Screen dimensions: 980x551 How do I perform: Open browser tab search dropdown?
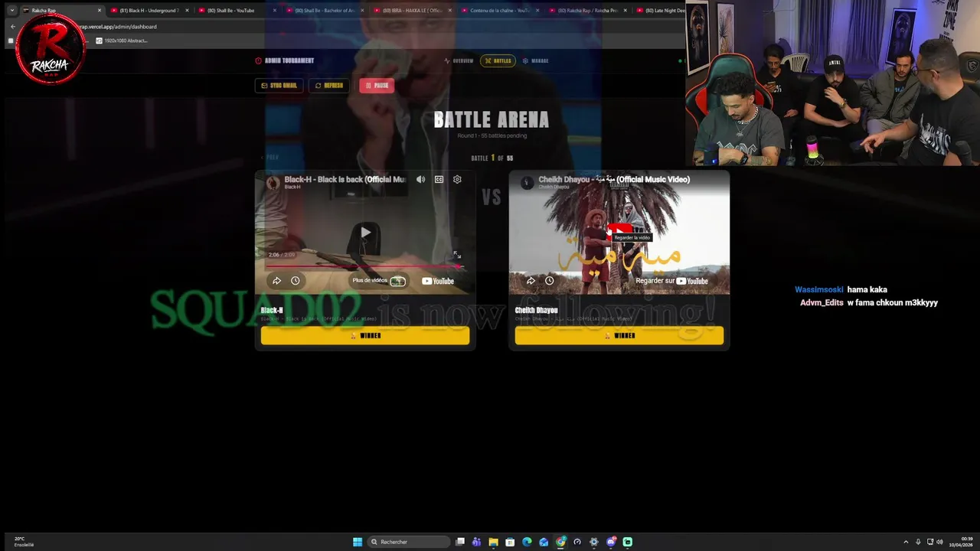tap(12, 11)
